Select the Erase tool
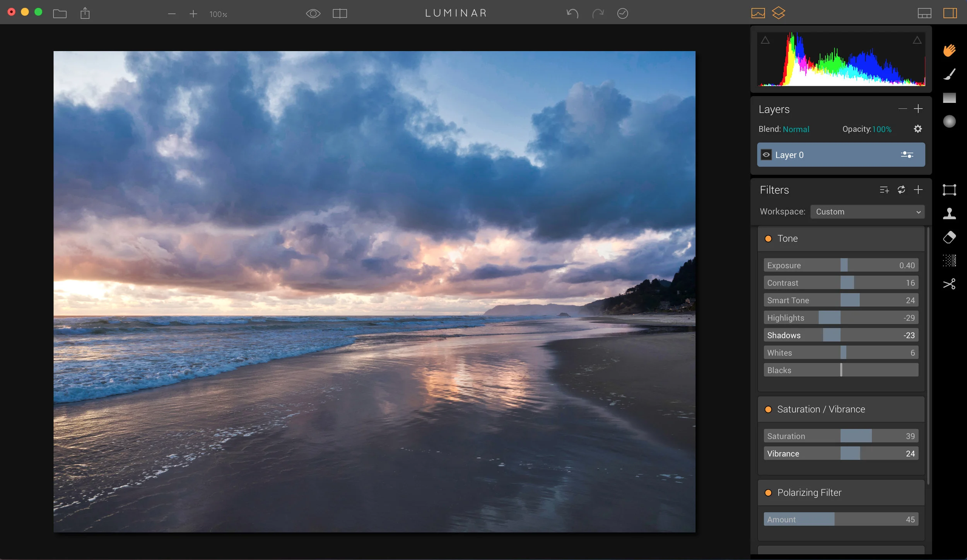The height and width of the screenshot is (560, 967). pyautogui.click(x=949, y=237)
